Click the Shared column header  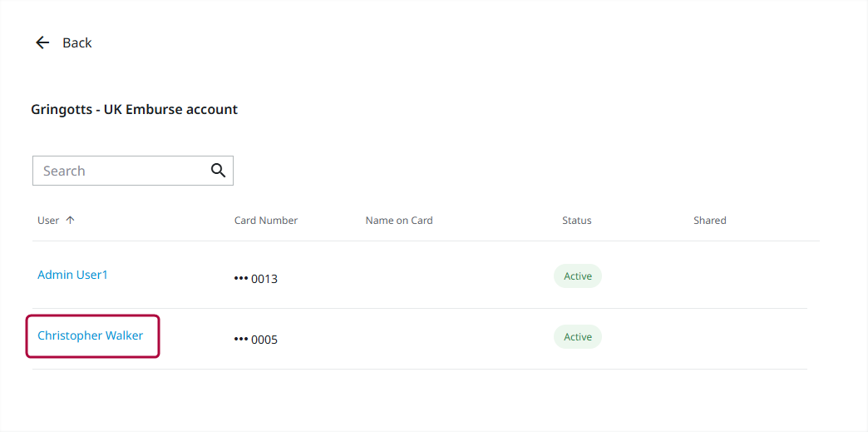710,221
